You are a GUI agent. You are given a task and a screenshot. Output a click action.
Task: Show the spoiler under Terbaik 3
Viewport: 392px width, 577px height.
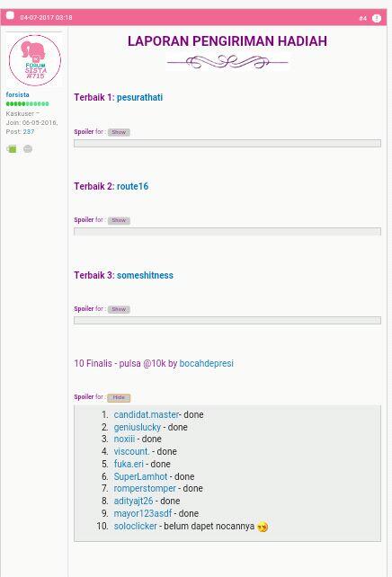point(119,309)
